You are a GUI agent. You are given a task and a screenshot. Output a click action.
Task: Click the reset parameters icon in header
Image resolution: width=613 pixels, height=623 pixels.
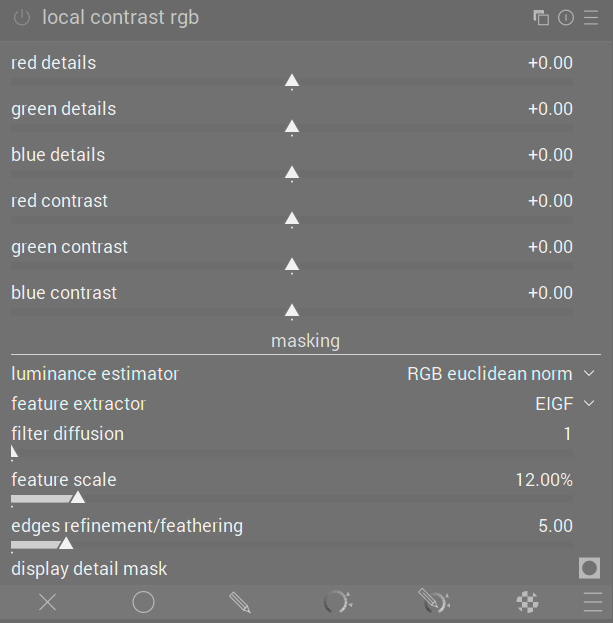point(566,18)
